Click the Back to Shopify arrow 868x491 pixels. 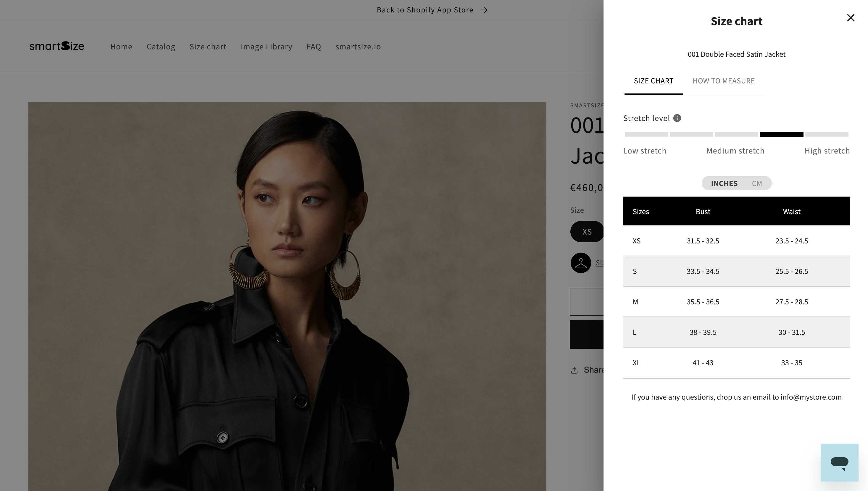(484, 10)
